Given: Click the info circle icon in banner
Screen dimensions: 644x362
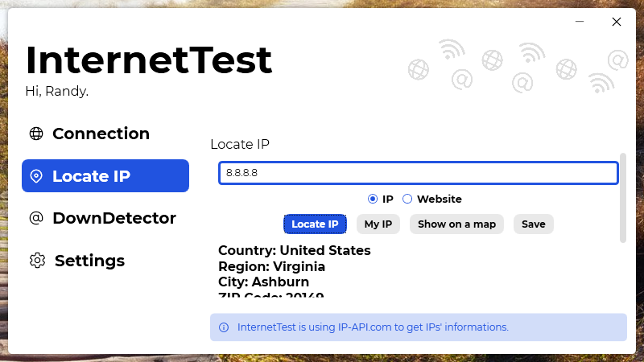Looking at the screenshot, I should 224,327.
